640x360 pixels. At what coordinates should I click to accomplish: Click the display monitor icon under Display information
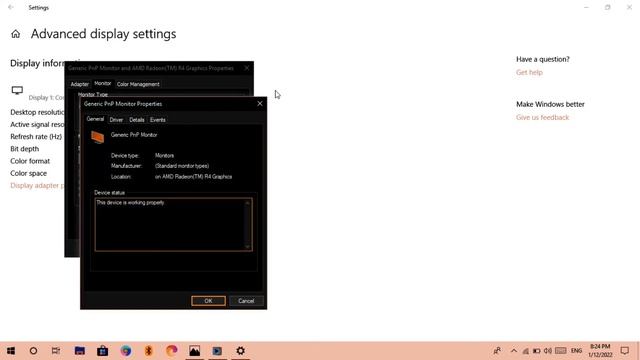(17, 90)
